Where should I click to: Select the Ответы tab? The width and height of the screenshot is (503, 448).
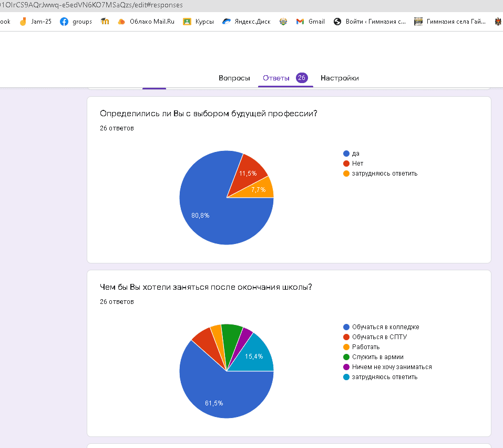(276, 78)
